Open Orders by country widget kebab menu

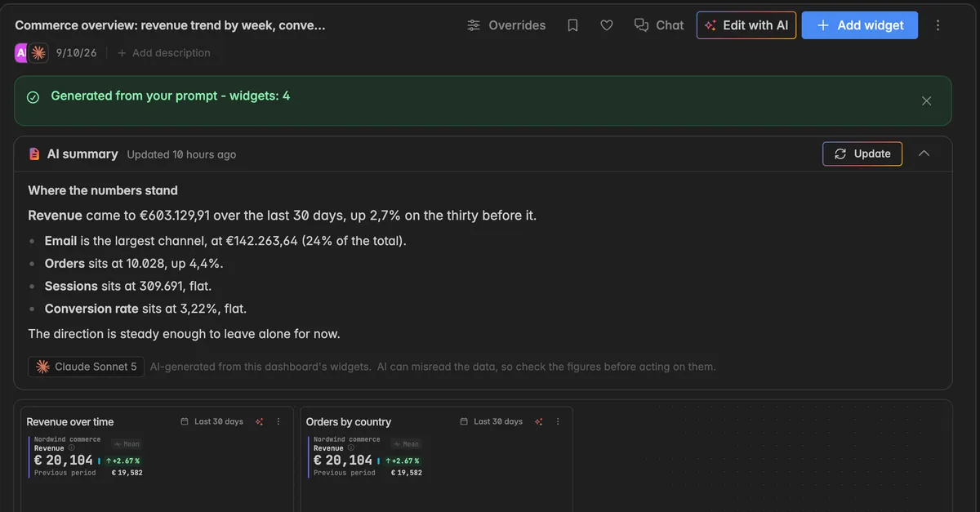(558, 421)
